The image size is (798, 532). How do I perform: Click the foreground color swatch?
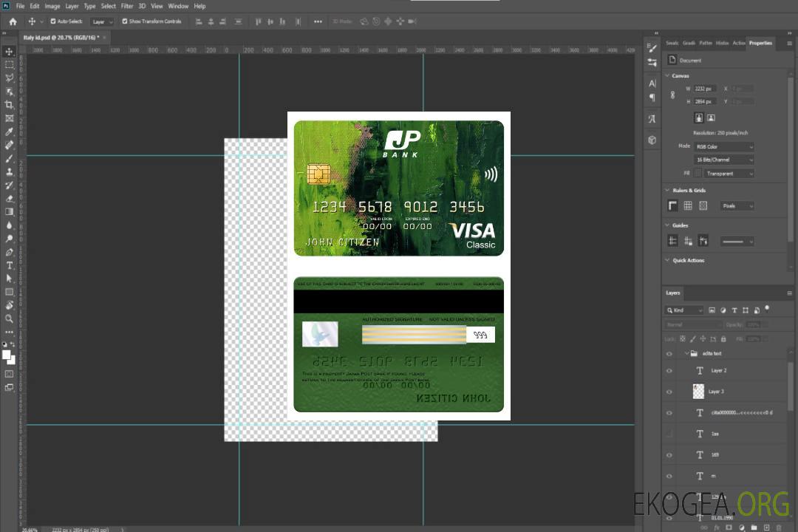point(6,355)
